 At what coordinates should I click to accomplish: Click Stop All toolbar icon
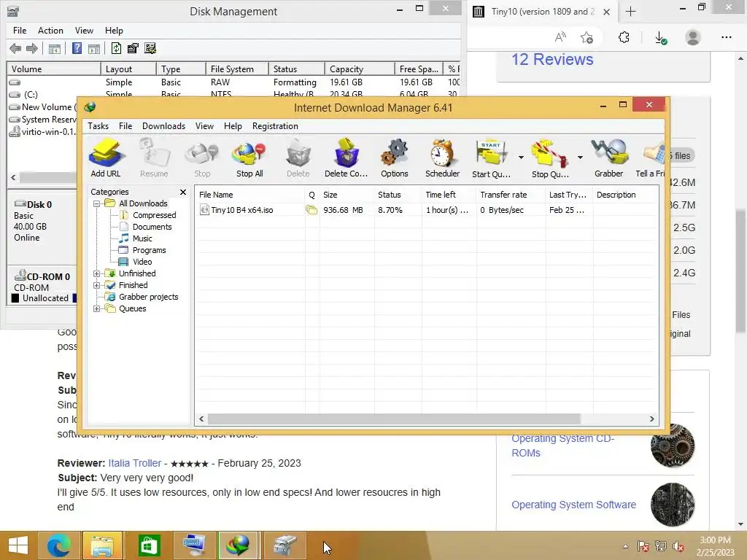tap(249, 158)
